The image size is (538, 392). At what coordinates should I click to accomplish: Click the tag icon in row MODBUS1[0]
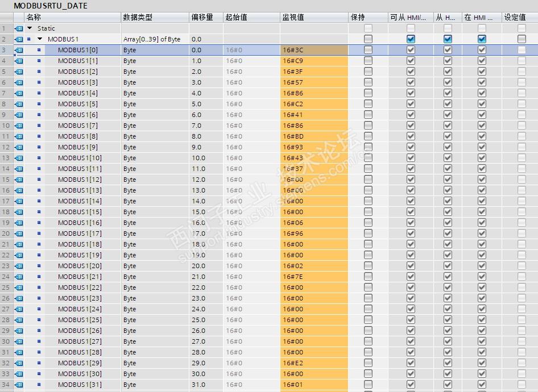[x=19, y=50]
